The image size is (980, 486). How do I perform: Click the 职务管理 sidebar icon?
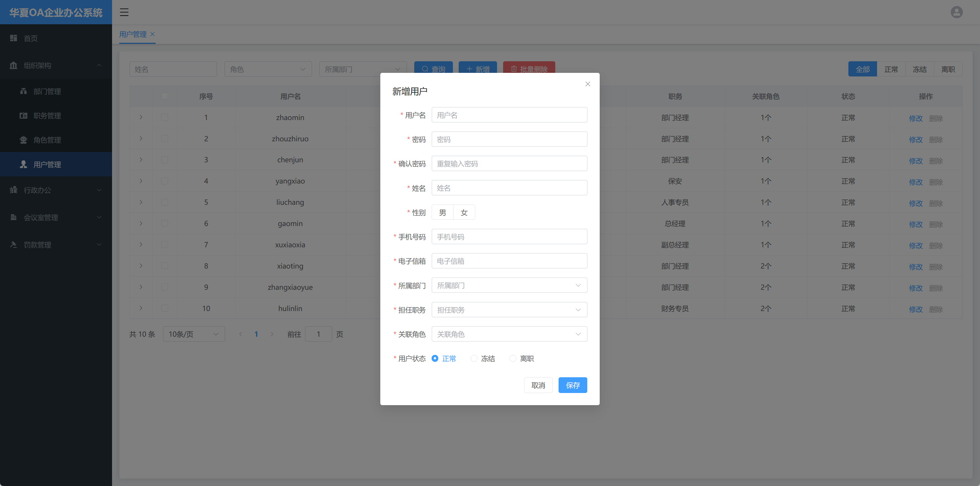(23, 116)
